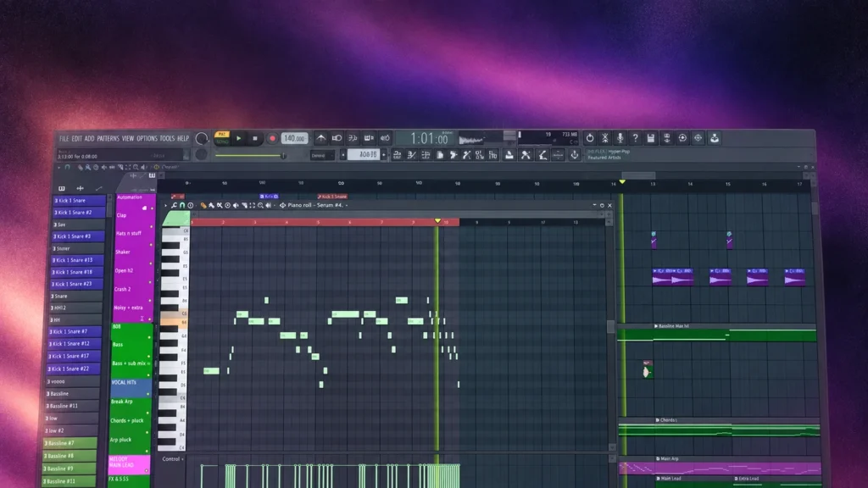
Task: Open the EDIT menu
Action: (76, 138)
